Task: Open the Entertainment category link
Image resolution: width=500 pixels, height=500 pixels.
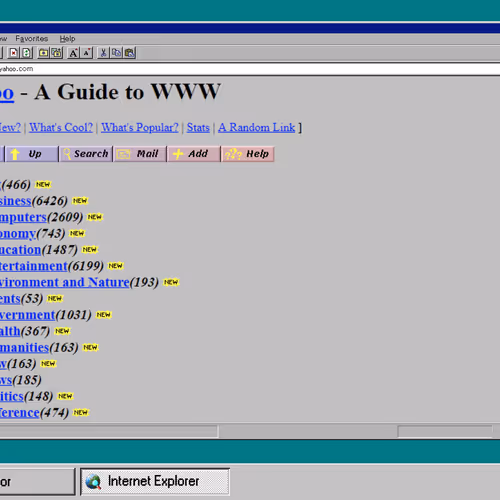Action: tap(34, 266)
